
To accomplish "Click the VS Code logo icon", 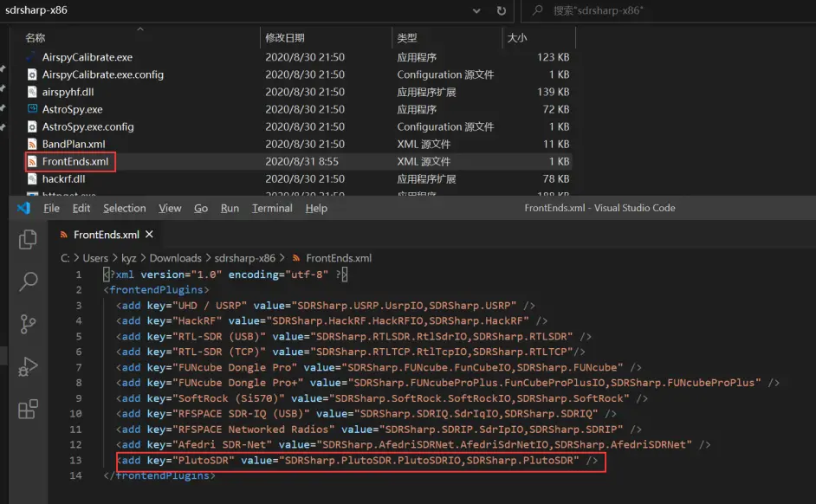I will click(23, 208).
